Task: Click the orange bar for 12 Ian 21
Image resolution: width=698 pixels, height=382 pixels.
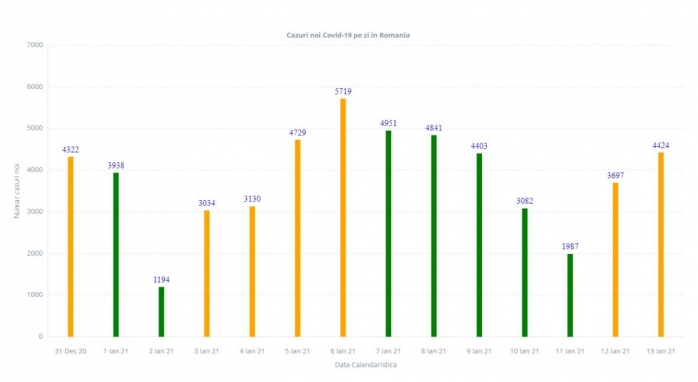Action: point(615,260)
